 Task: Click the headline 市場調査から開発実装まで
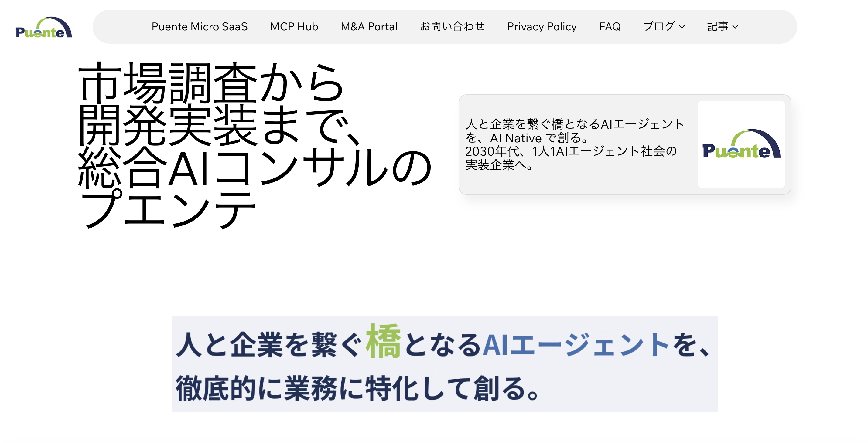219,104
